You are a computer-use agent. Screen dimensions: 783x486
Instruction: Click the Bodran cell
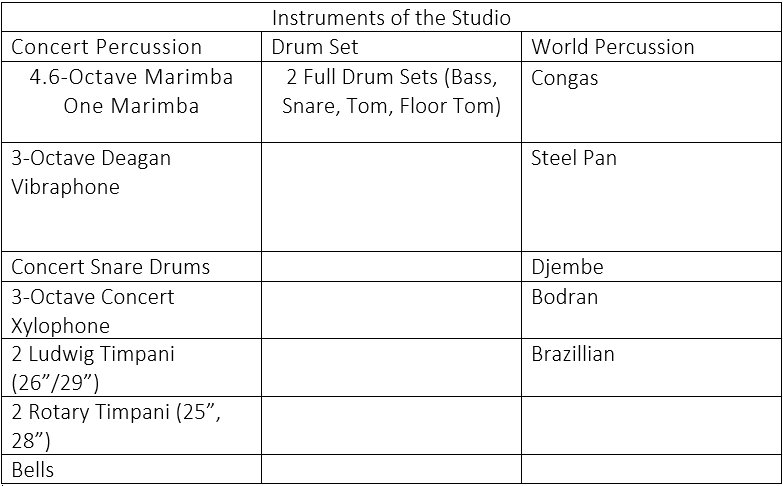coord(652,310)
